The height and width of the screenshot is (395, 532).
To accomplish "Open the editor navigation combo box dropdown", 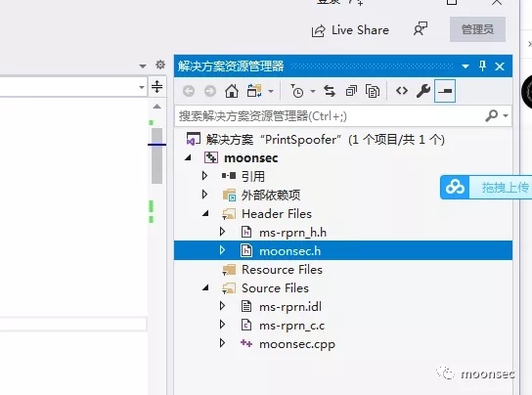I will coord(142,87).
